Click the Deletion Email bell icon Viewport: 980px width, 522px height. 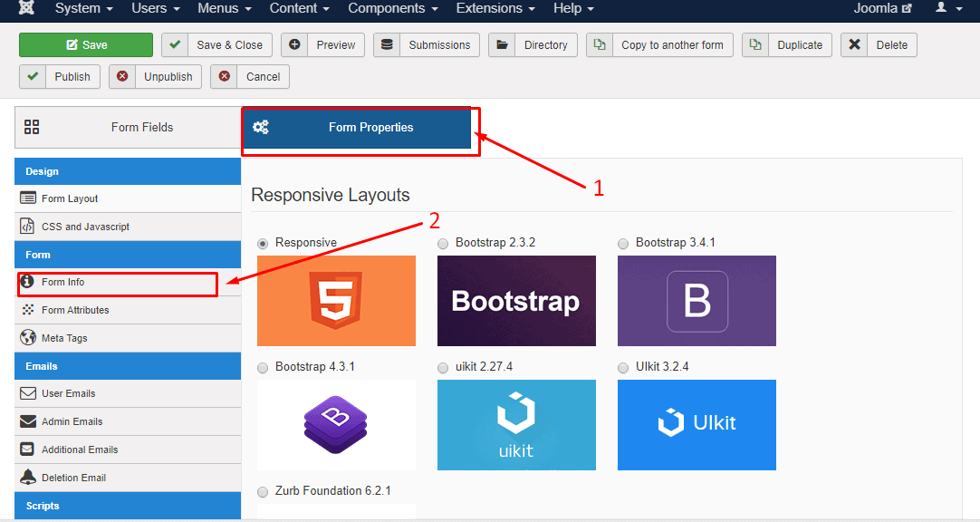point(28,477)
